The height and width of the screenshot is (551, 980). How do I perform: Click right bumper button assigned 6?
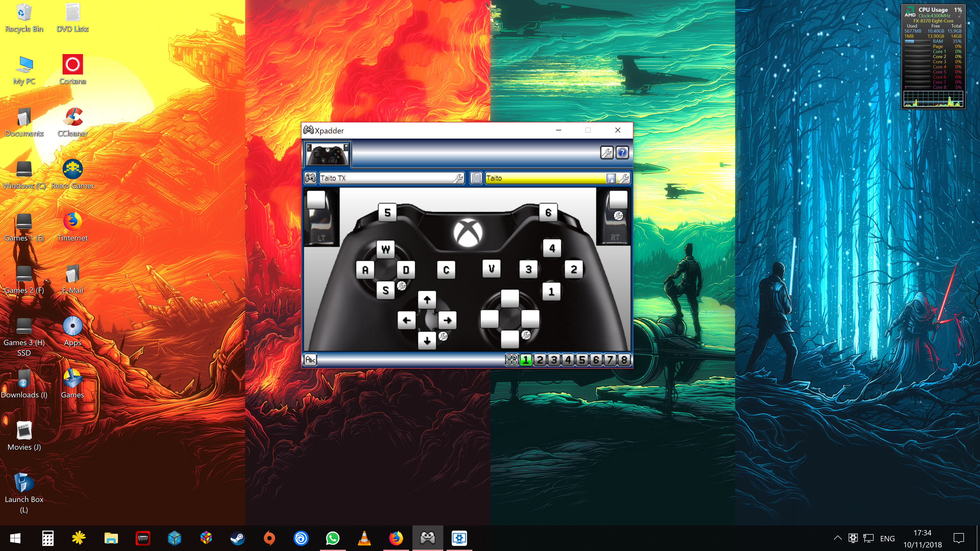click(548, 212)
